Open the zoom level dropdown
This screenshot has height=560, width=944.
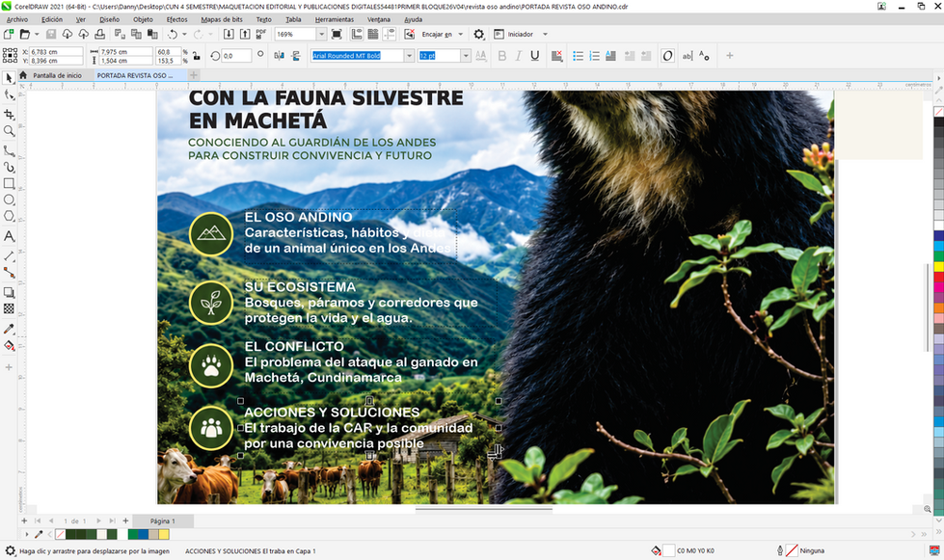pyautogui.click(x=321, y=35)
